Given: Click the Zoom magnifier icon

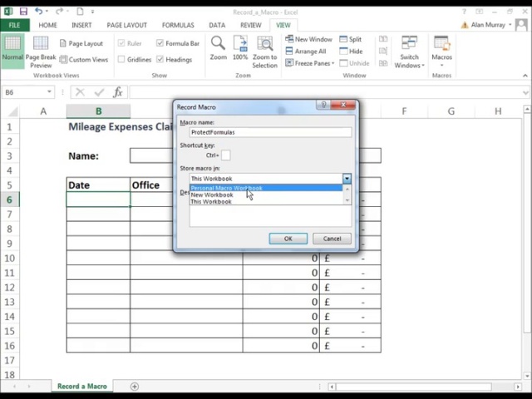Looking at the screenshot, I should coord(218,45).
